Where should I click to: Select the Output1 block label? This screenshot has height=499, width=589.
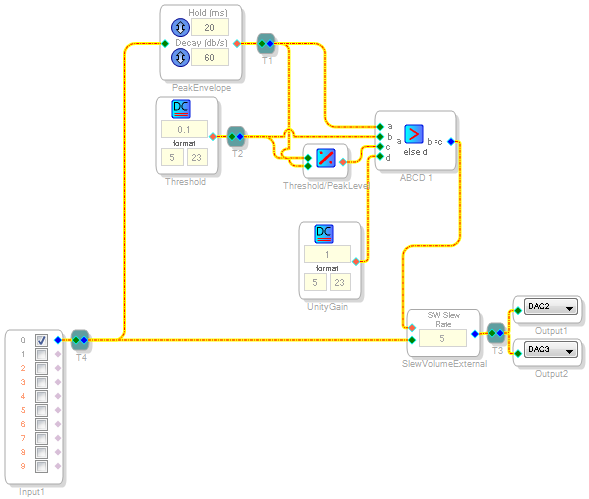[551, 331]
